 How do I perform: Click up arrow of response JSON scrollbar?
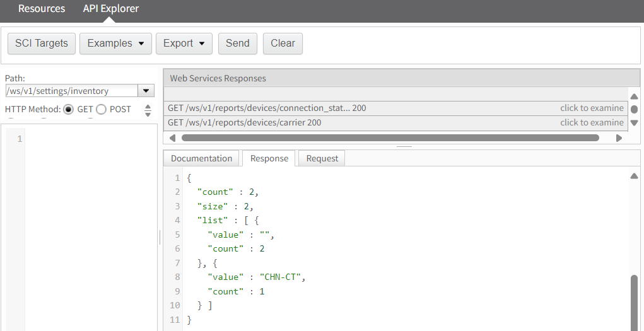pos(634,176)
